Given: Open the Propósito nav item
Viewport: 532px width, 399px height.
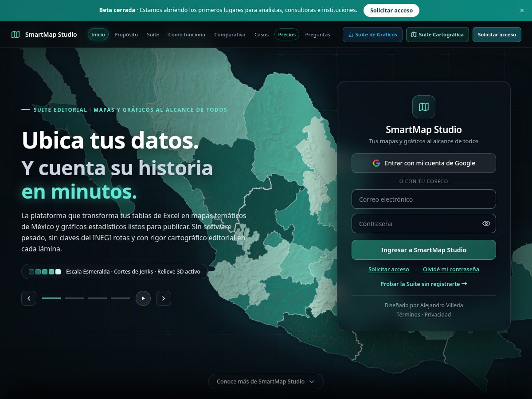Looking at the screenshot, I should point(126,35).
